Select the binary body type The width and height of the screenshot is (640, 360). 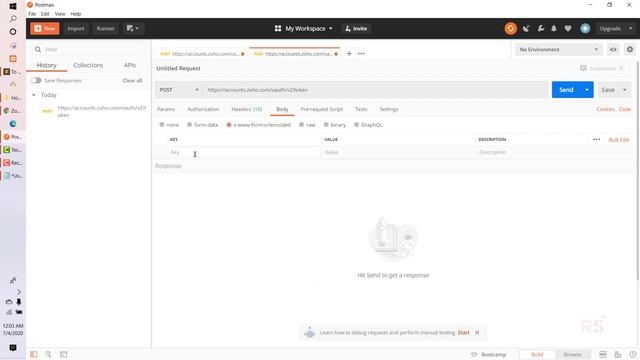[335, 125]
